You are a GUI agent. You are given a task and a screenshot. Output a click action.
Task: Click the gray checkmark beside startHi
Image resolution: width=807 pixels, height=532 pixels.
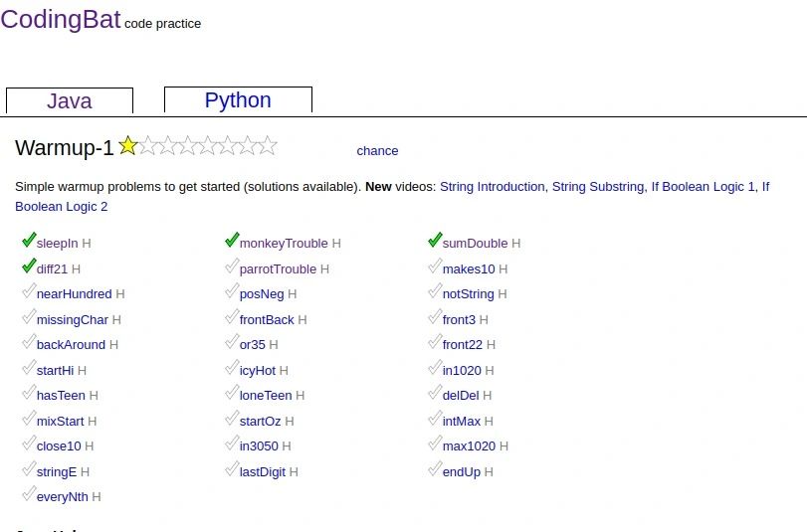(x=29, y=367)
